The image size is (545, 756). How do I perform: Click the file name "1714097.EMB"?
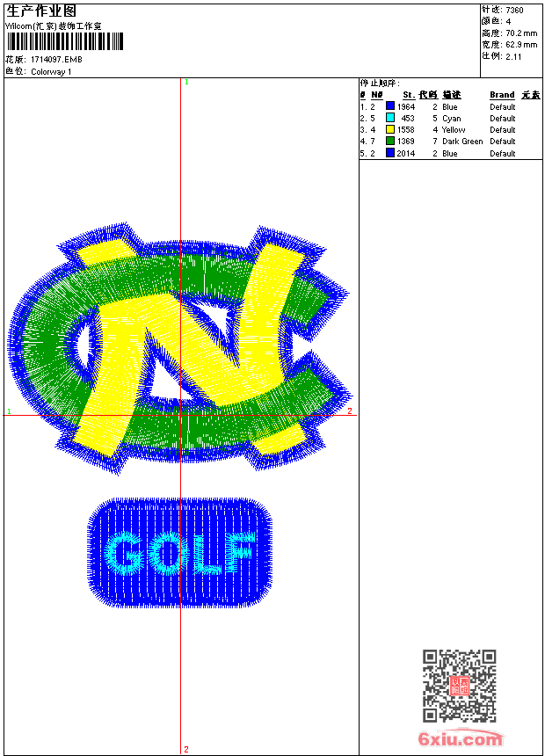[x=56, y=59]
